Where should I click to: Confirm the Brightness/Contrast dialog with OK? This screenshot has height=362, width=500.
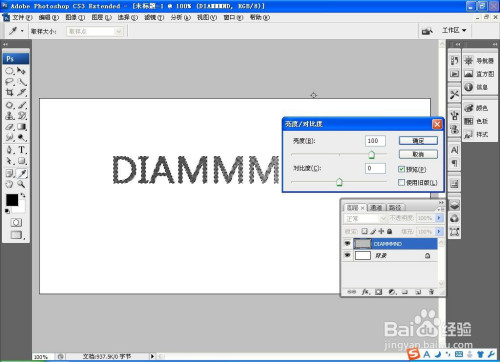[418, 141]
